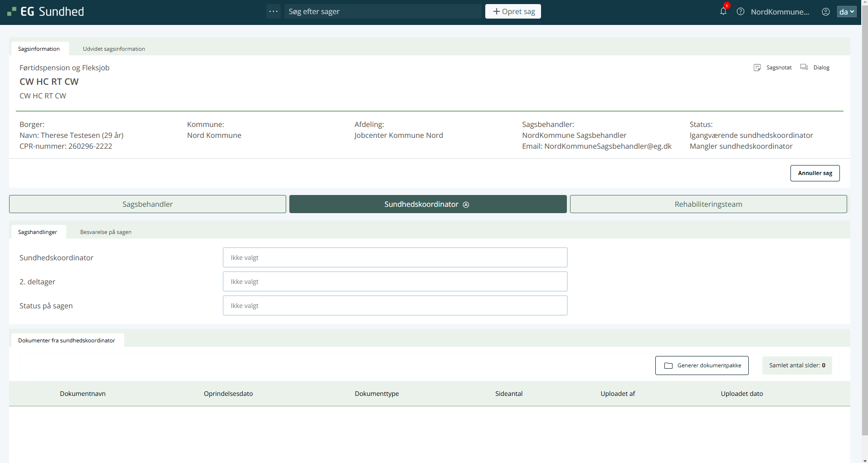Open the notifications bell
The image size is (868, 463).
723,11
